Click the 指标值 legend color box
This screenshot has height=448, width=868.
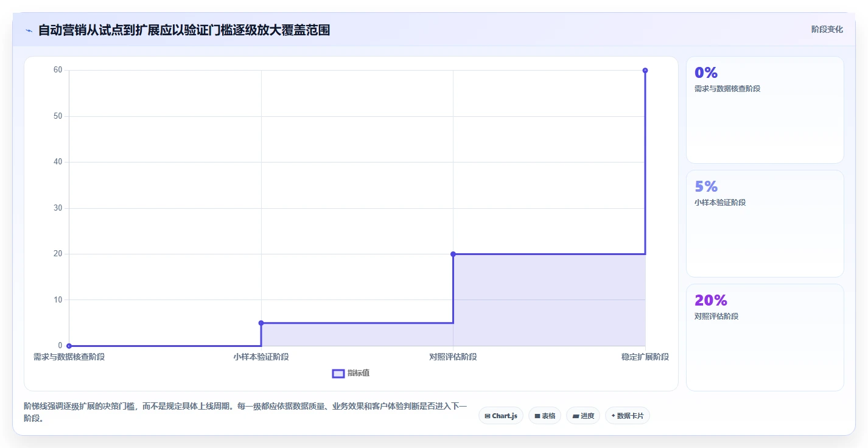click(x=338, y=373)
